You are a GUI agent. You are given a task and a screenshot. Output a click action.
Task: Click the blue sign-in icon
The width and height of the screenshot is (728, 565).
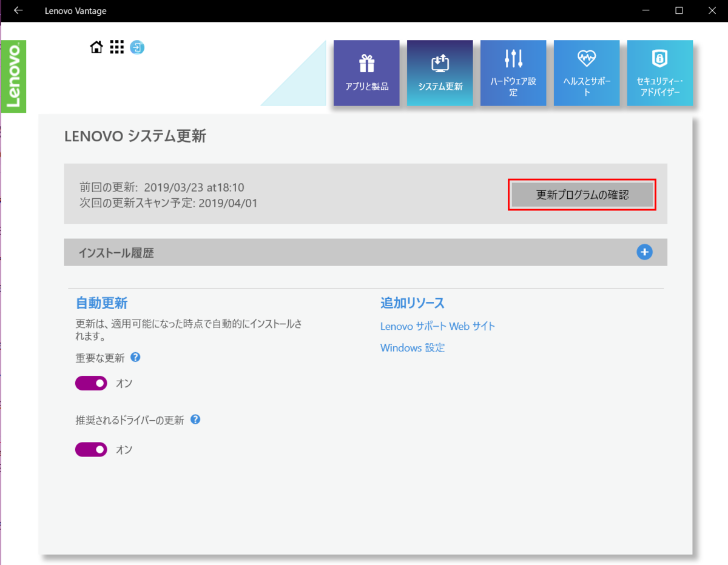click(x=137, y=47)
